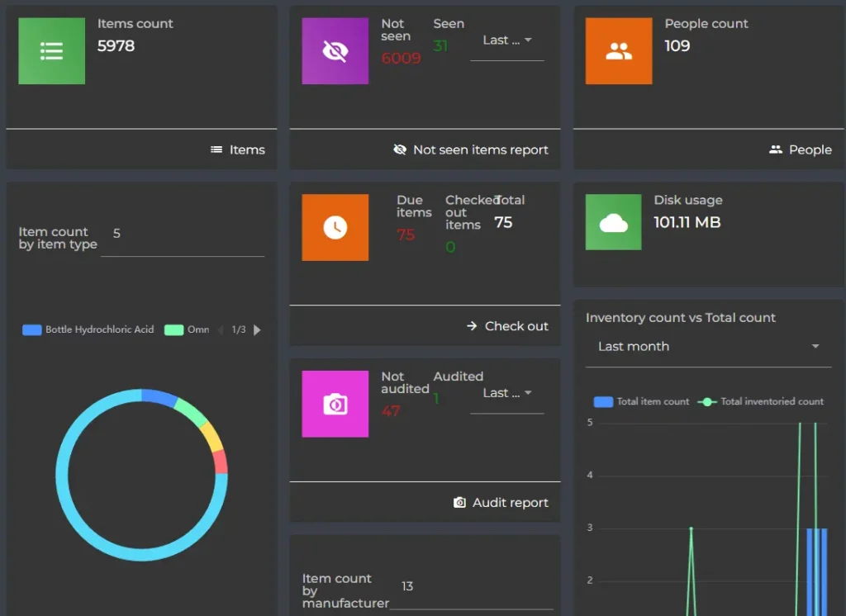This screenshot has height=616, width=846.
Task: Click the orange People count icon
Action: coord(618,50)
